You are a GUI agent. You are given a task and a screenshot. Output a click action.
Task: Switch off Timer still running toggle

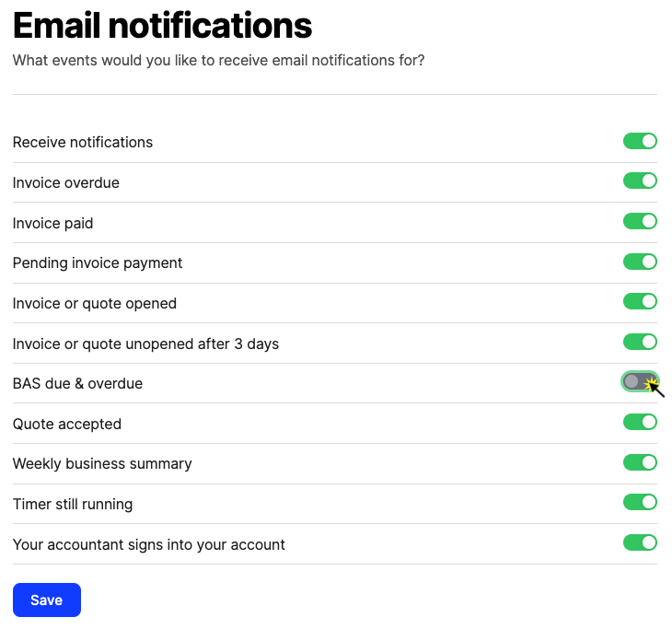pos(640,502)
